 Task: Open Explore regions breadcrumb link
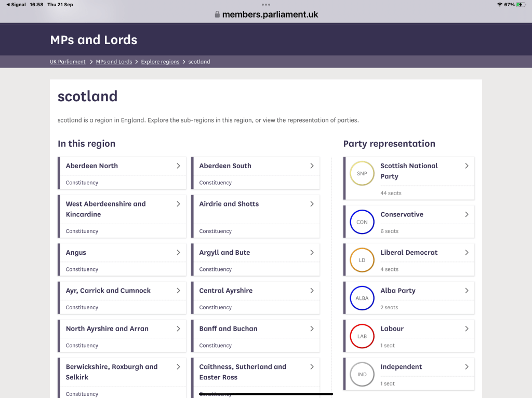(160, 62)
